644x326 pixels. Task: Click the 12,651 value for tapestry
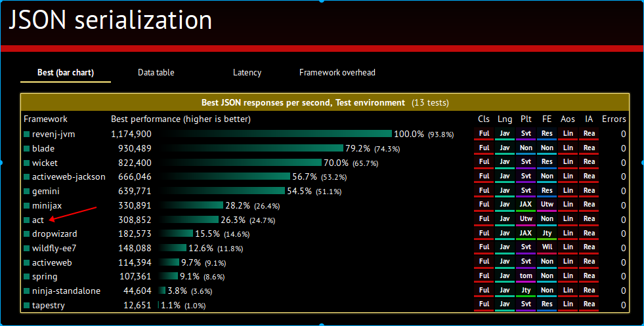coord(138,306)
